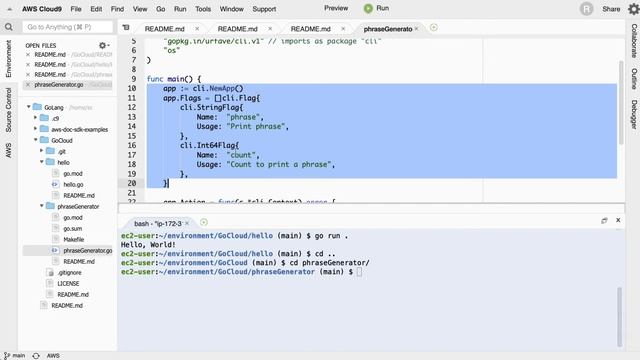Expand the .c9 folder
Viewport: 640px width, 360px height.
[36, 118]
